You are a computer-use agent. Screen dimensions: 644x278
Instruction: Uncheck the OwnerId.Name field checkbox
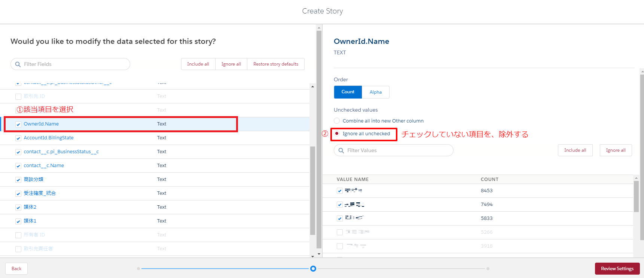[18, 124]
